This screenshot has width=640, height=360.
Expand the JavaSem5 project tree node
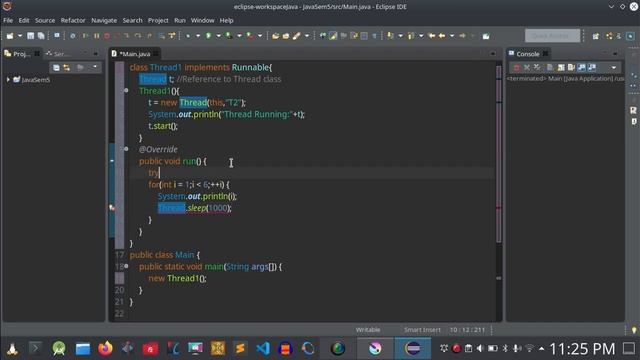[x=8, y=80]
